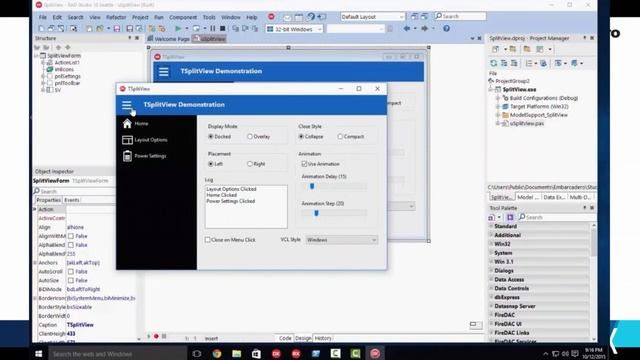Select the Overlay display mode radio button

(x=250, y=136)
